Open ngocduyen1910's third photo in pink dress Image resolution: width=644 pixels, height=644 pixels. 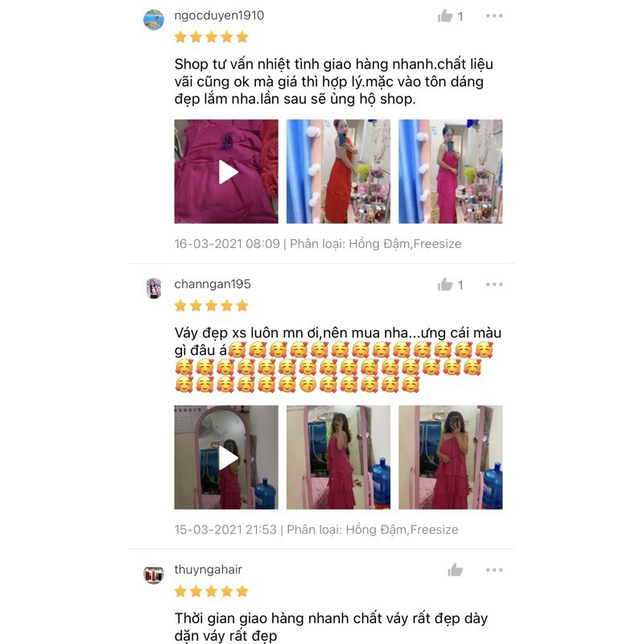click(451, 171)
